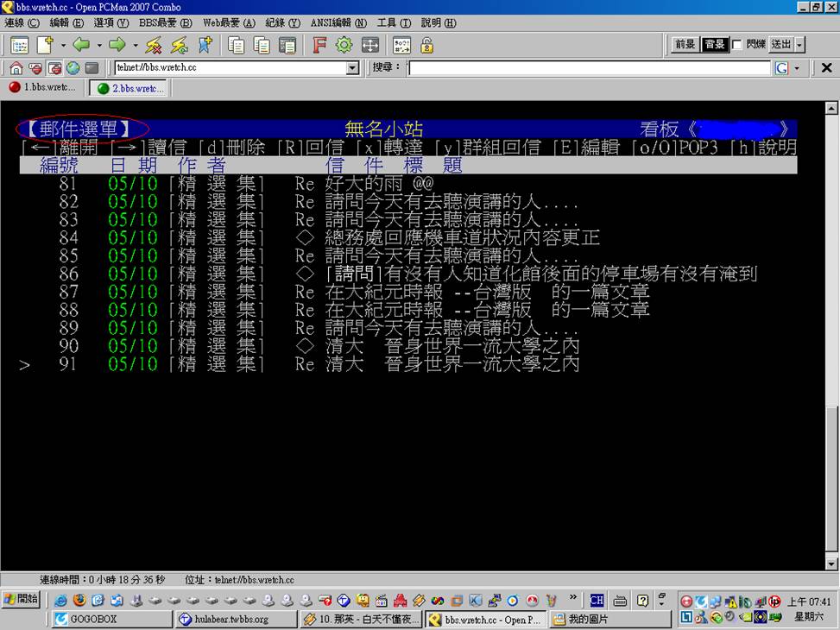Open the 開始 Start button
Screen dimensions: 840x630
tap(22, 599)
